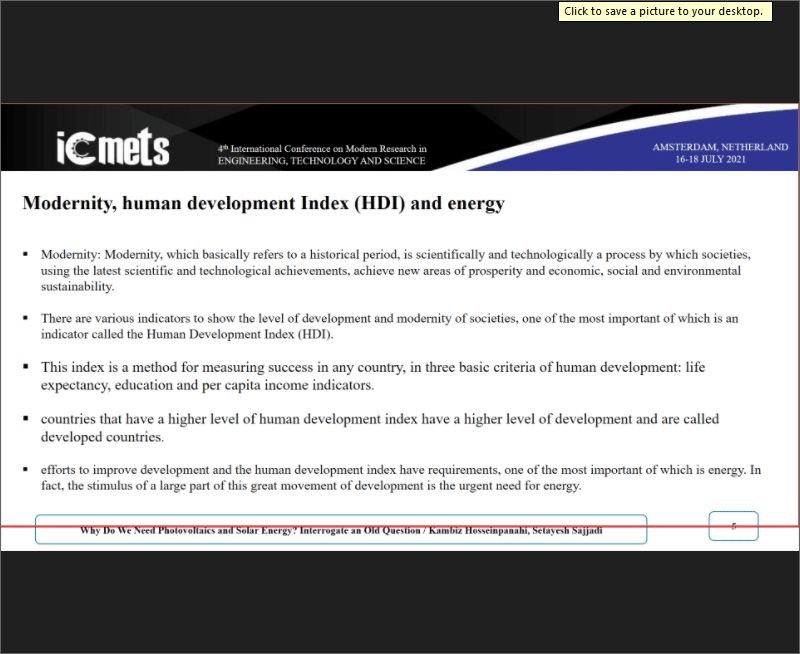
Task: Click the 'AMSTERDAM, NETHERLAND' location text
Action: pos(720,147)
